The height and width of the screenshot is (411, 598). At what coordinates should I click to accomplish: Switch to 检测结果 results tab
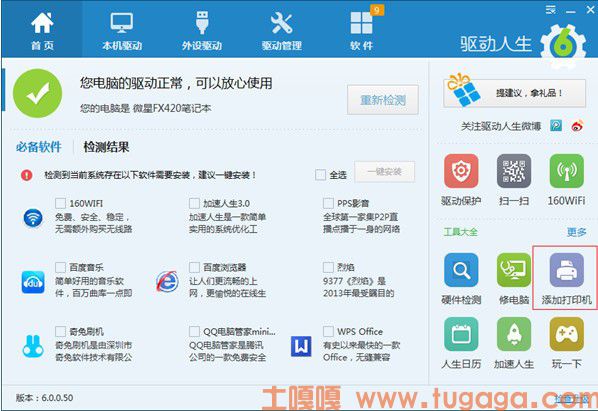click(x=106, y=147)
